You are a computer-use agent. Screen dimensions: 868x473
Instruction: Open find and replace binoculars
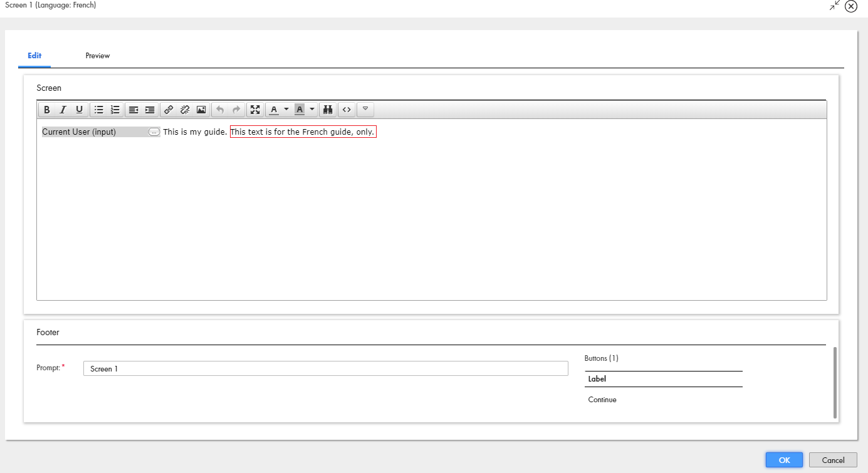pyautogui.click(x=327, y=110)
